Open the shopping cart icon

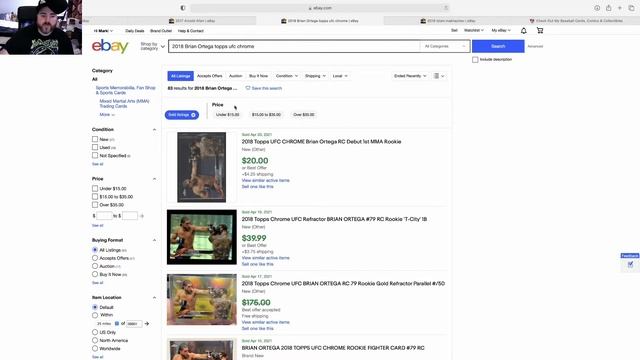(x=540, y=31)
